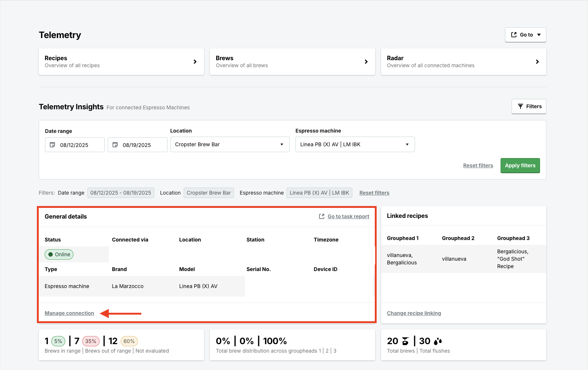This screenshot has width=588, height=370.
Task: Click the 5% brews in range badge
Action: pos(58,341)
